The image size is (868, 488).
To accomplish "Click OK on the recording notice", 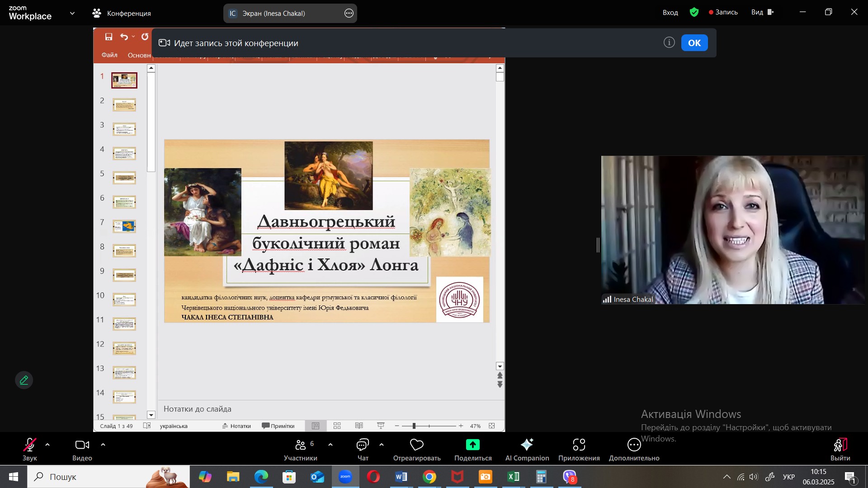I will tap(694, 43).
